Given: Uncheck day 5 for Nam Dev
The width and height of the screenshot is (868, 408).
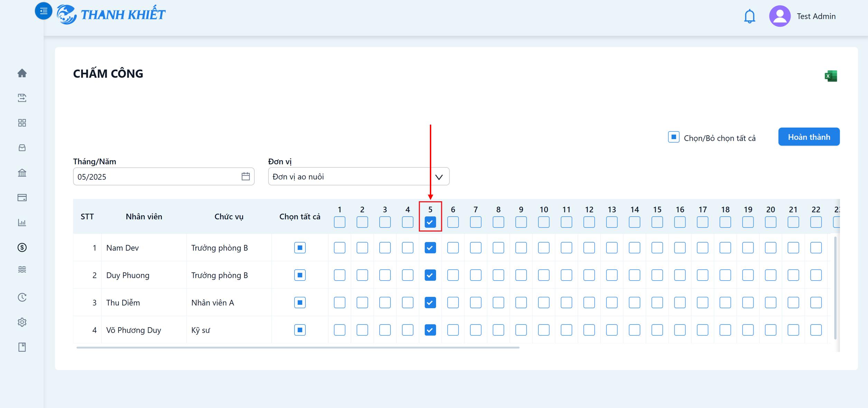Looking at the screenshot, I should 430,247.
